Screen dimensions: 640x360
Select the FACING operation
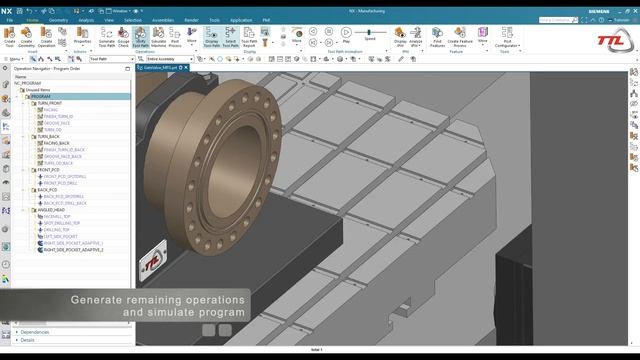[x=51, y=110]
